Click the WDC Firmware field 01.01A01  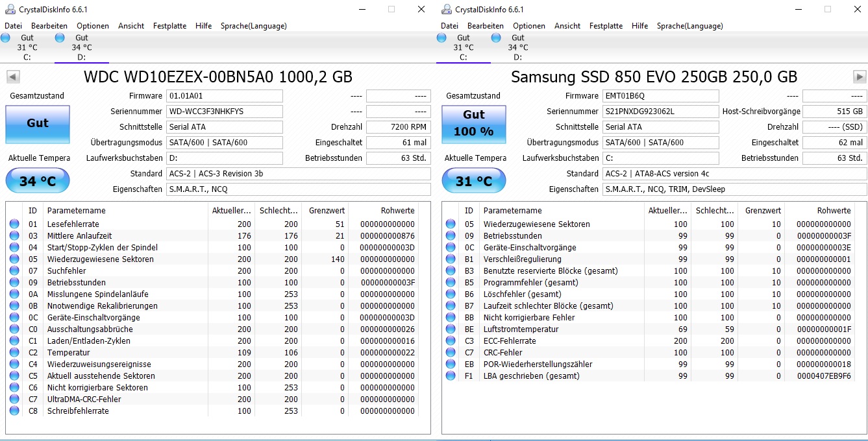point(225,96)
